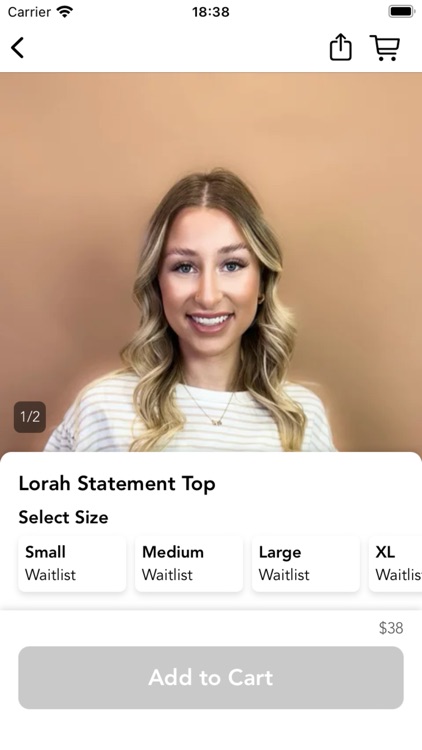Tap the $38 price label

pyautogui.click(x=391, y=628)
